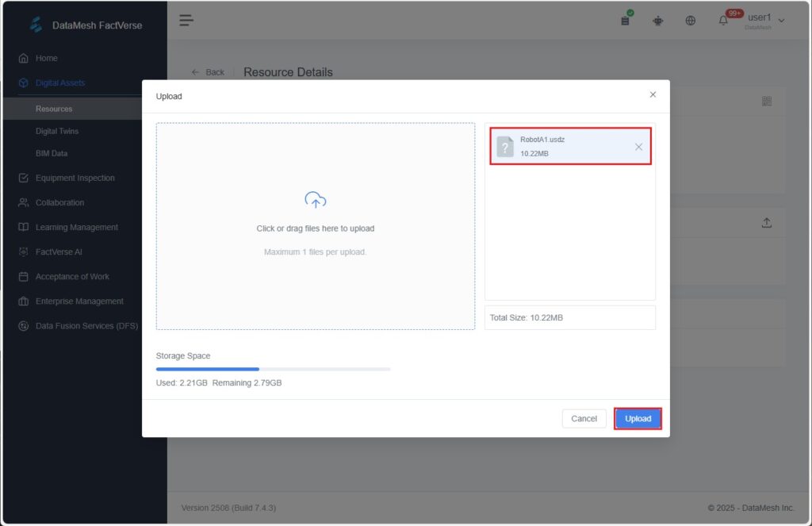Click the robot assistant icon
The image size is (812, 526).
657,21
